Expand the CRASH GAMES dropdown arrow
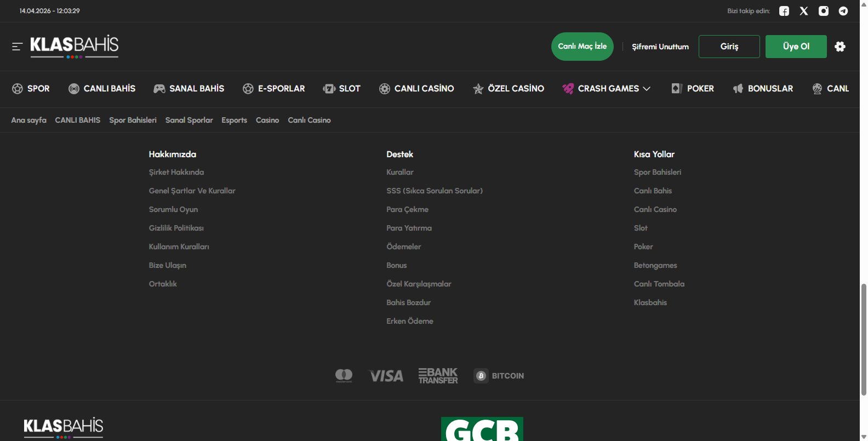Screen dimensions: 868x441 (x=647, y=89)
